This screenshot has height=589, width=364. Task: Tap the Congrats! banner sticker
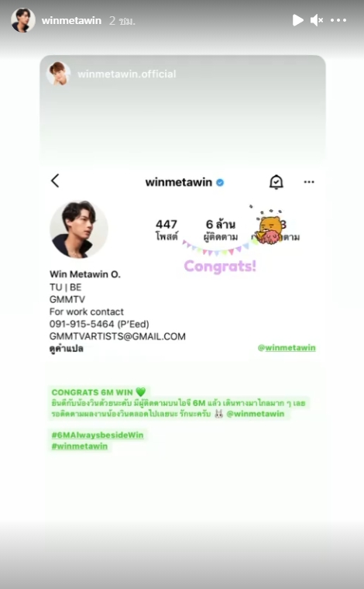coord(218,258)
